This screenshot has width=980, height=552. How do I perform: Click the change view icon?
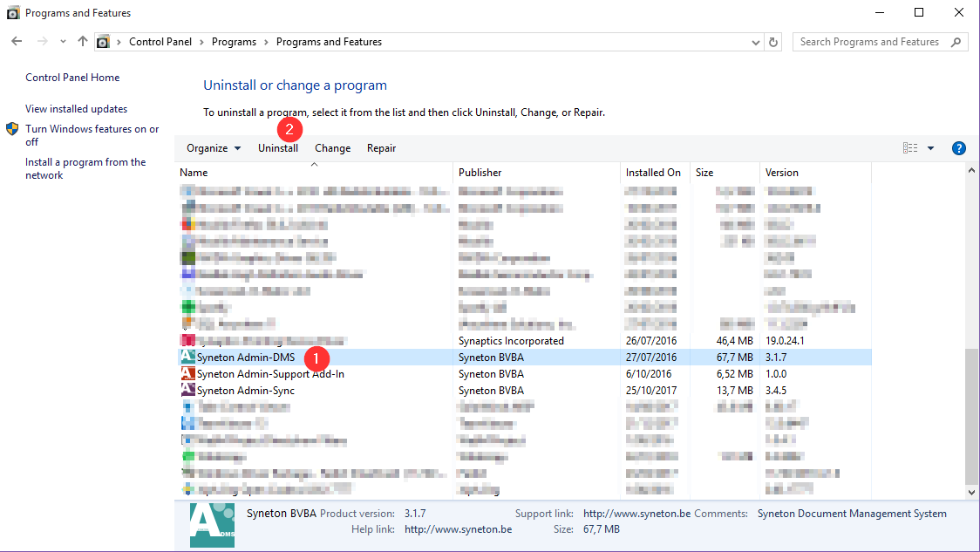[910, 148]
